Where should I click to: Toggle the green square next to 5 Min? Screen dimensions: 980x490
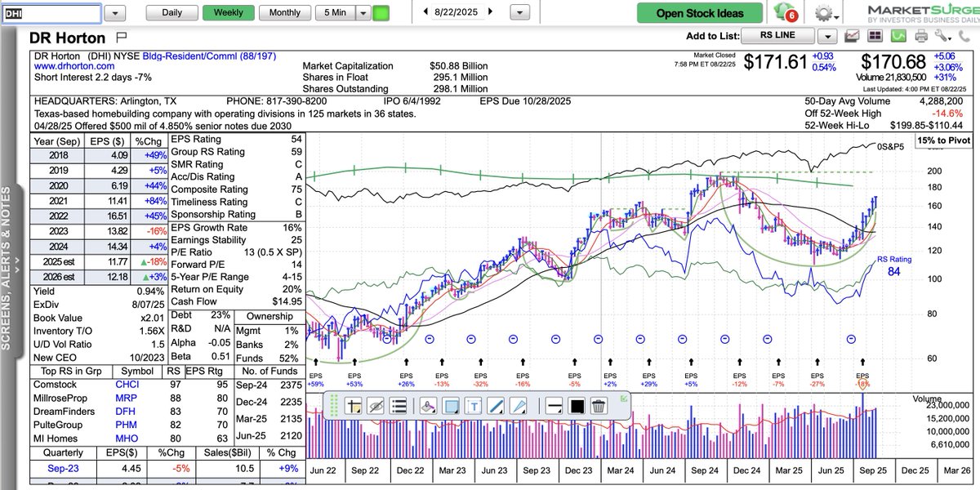click(x=381, y=13)
